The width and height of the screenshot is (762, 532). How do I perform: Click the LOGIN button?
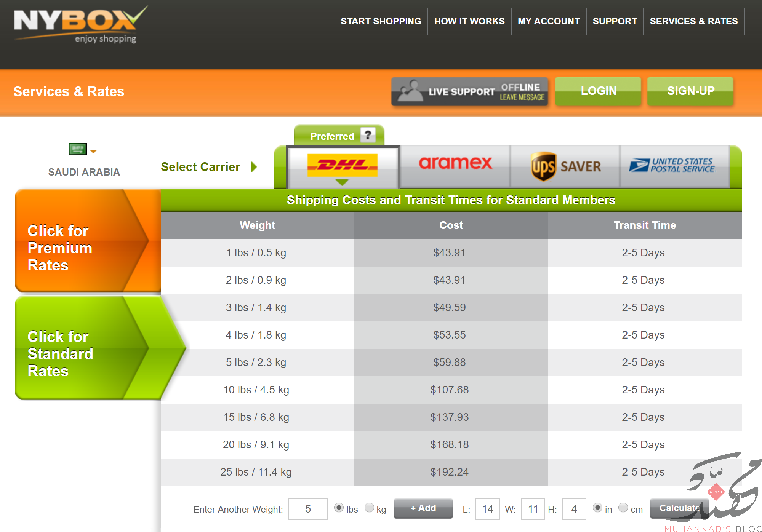(598, 91)
